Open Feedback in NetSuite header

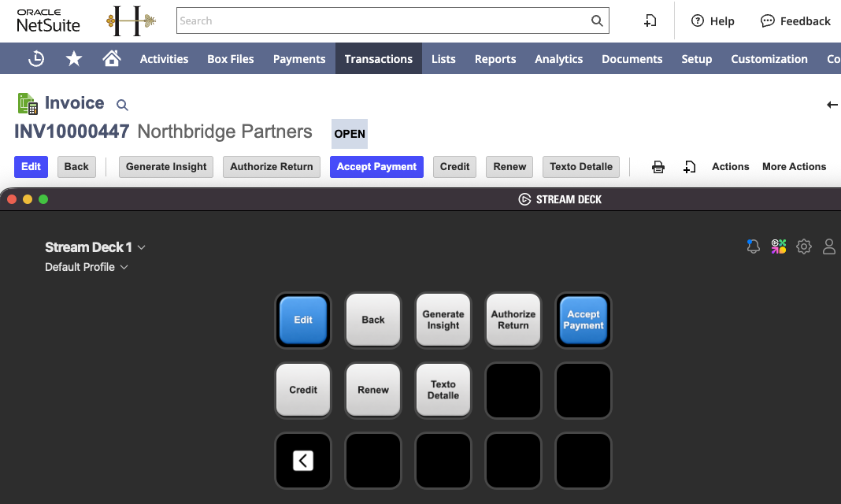[x=795, y=21]
